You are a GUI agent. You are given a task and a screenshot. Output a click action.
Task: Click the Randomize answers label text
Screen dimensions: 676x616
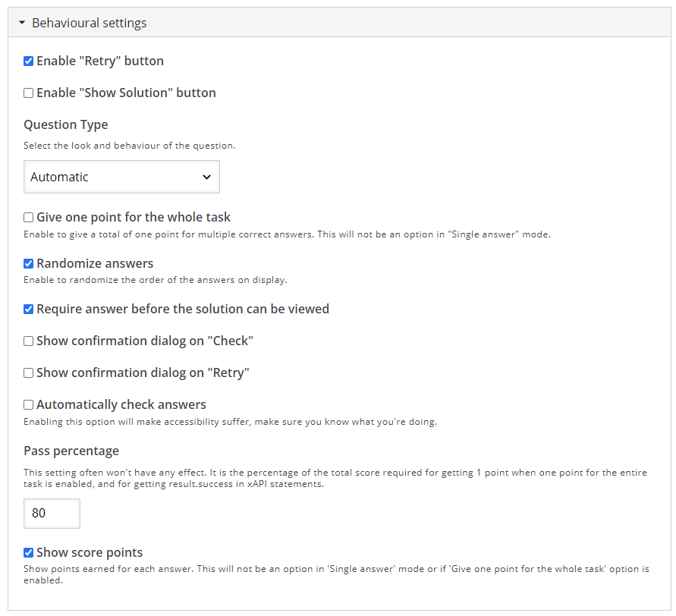(x=95, y=263)
